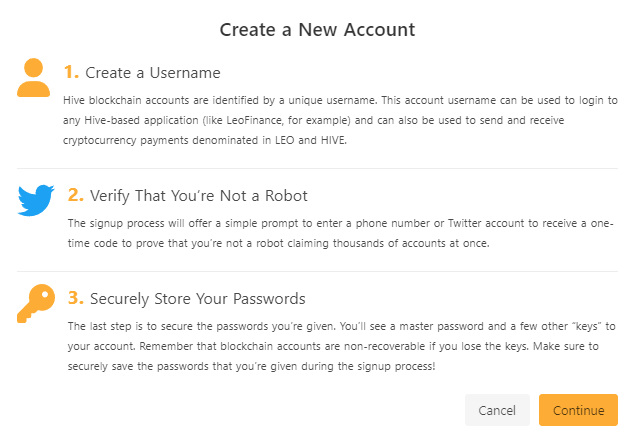Viewport: 632px width, 439px height.
Task: Click the divider line above step three
Action: coord(317,271)
